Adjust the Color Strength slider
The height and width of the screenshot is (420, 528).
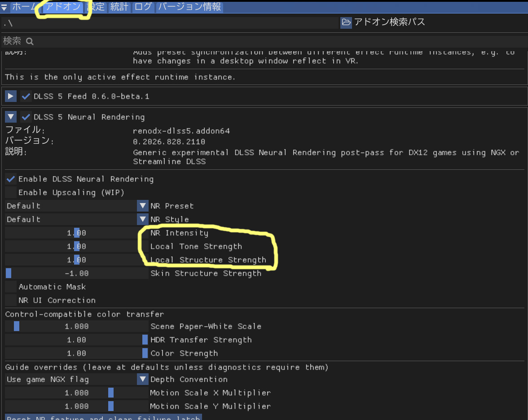coord(77,353)
